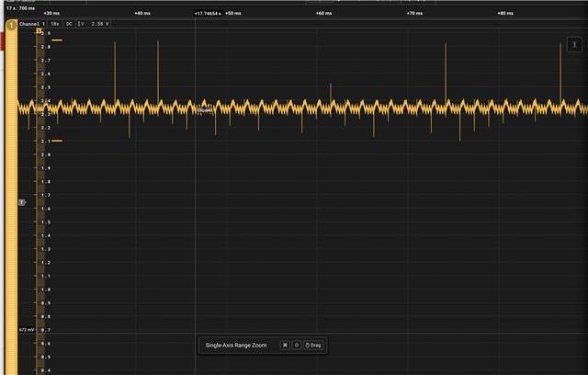Click the Single-Axis Range Zoom label
The width and height of the screenshot is (588, 375).
236,345
